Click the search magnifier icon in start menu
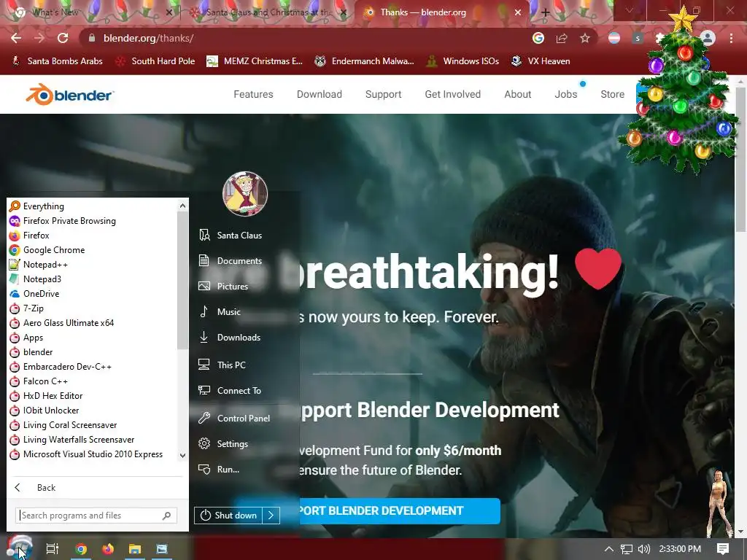This screenshot has width=747, height=560. tap(167, 516)
